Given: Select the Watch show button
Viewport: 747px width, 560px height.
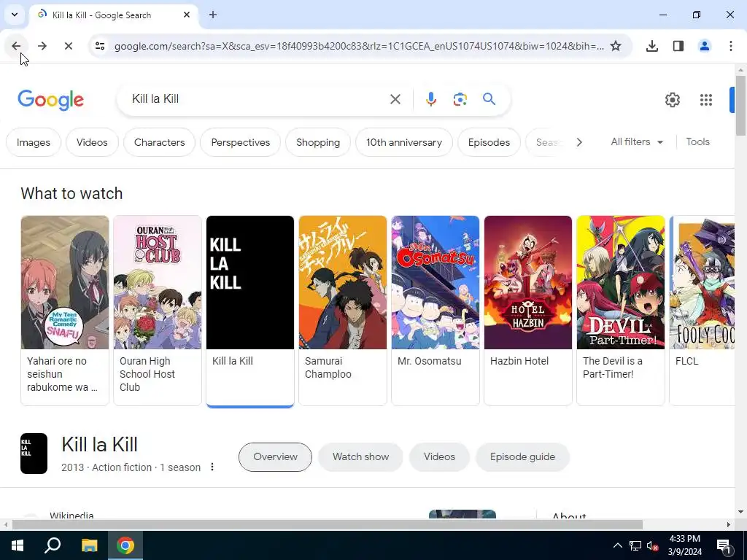Looking at the screenshot, I should pyautogui.click(x=360, y=456).
